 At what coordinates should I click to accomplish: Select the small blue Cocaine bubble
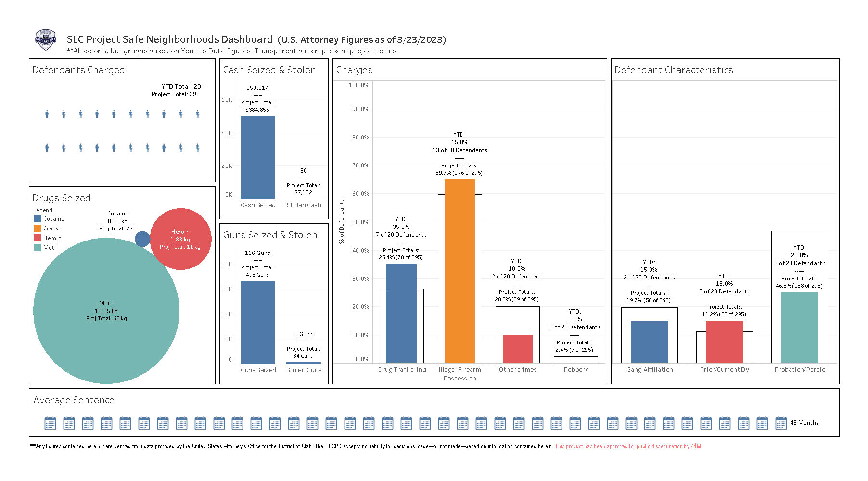point(142,239)
